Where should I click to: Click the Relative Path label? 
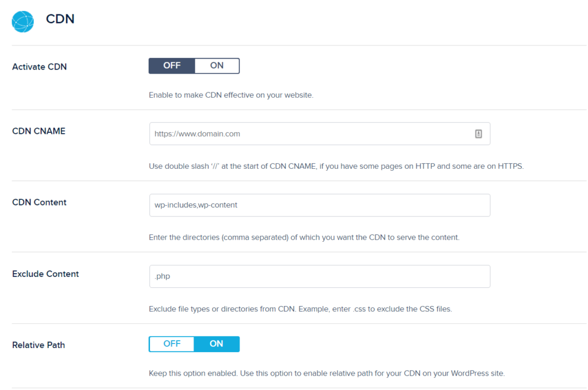tap(38, 345)
